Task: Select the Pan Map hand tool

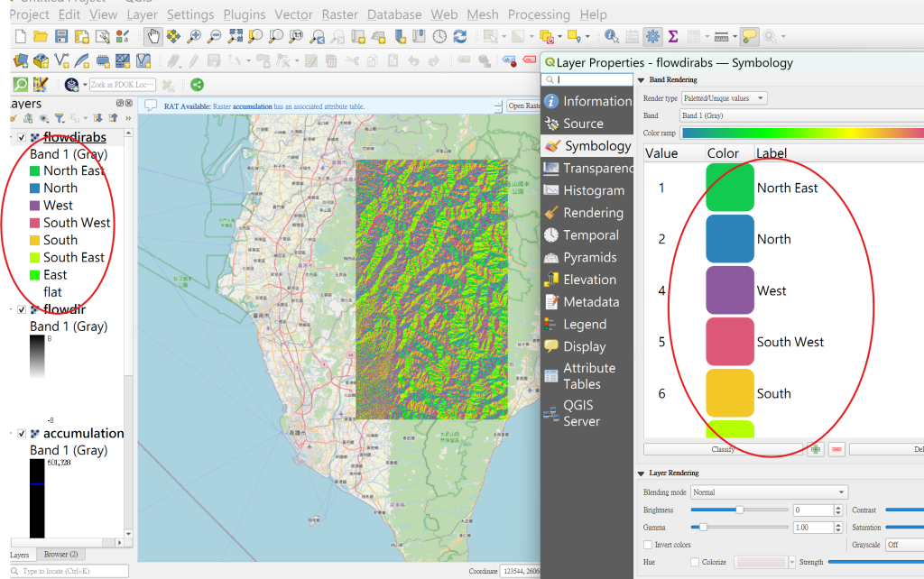Action: (x=152, y=36)
